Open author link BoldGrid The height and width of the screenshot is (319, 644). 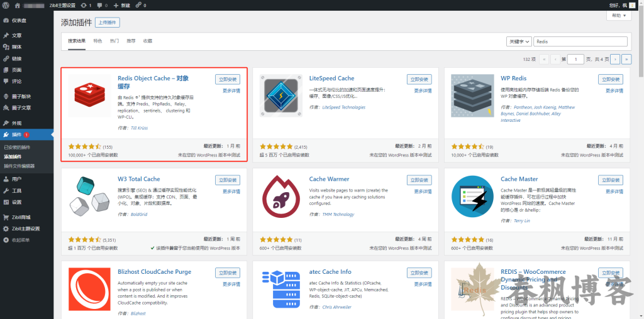[x=139, y=214]
